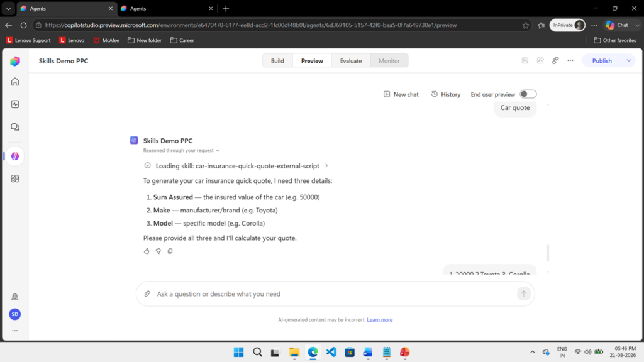Expand Reasoned through your request
Viewport: 644px width, 362px height.
coord(181,151)
